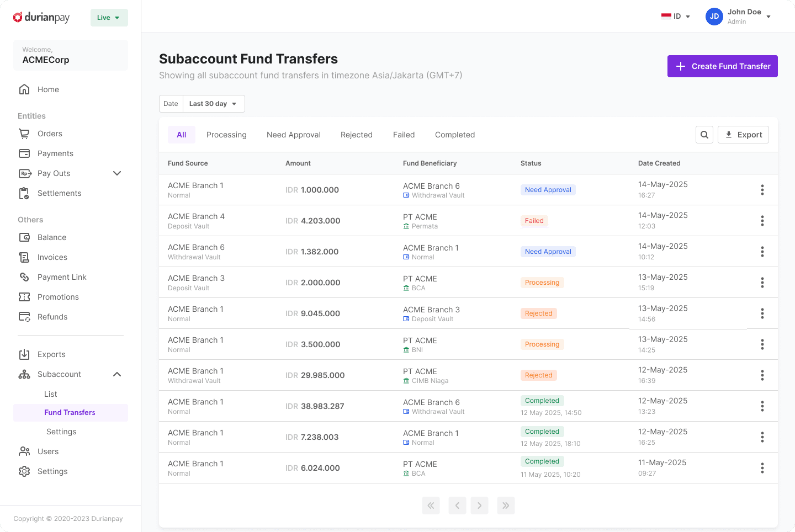795x532 pixels.
Task: Click Rejected badge for IDR 9.045.000
Action: (x=539, y=313)
